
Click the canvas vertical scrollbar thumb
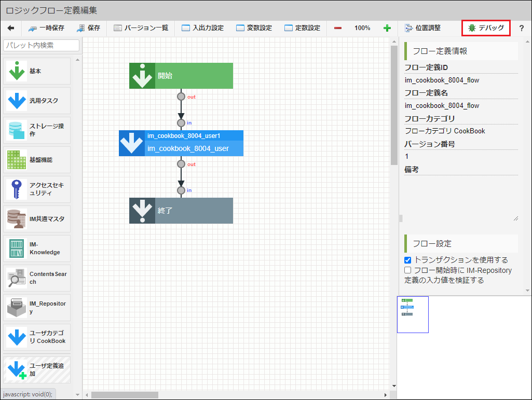click(394, 105)
